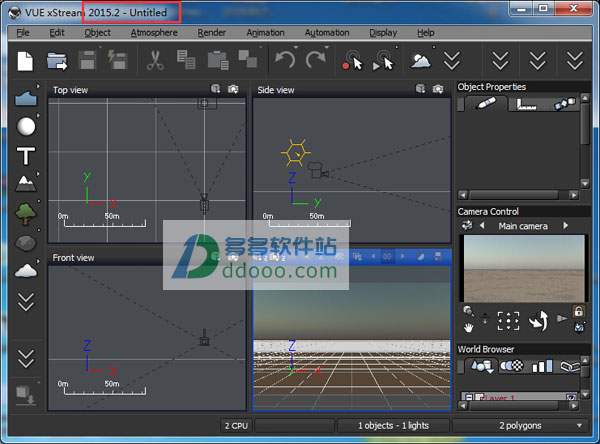Click the camera manager icon beside Main camera

click(x=467, y=225)
